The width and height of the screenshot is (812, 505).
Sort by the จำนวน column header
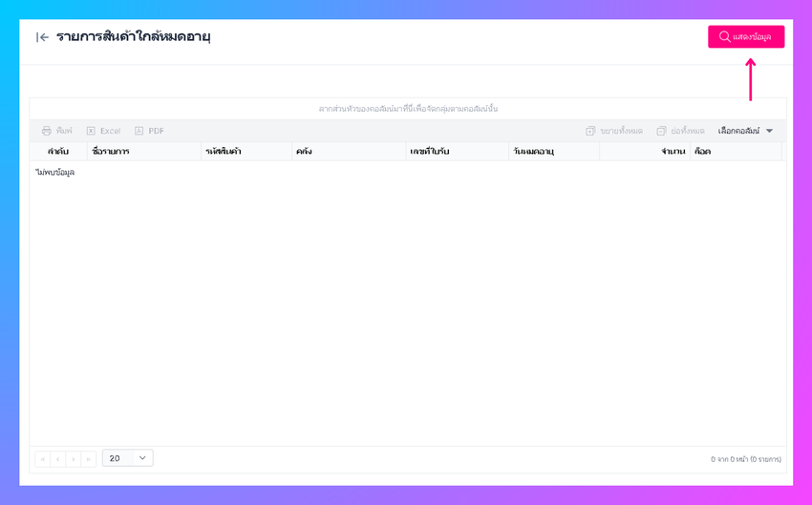coord(645,152)
